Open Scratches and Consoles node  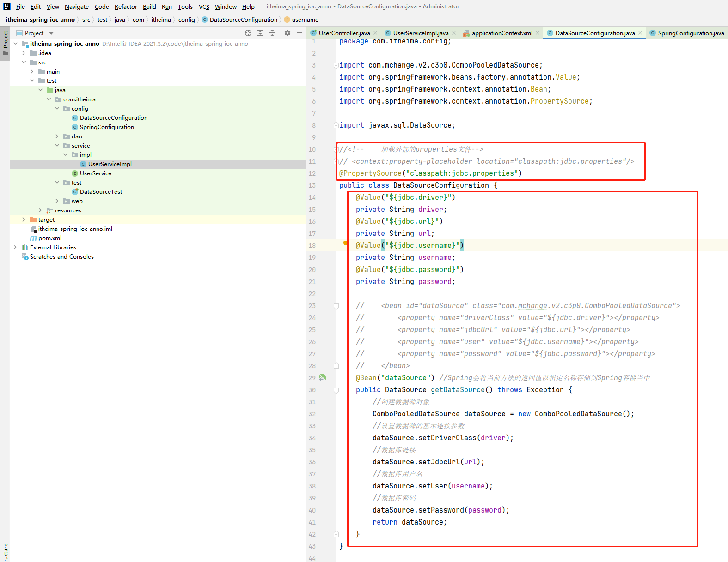58,257
